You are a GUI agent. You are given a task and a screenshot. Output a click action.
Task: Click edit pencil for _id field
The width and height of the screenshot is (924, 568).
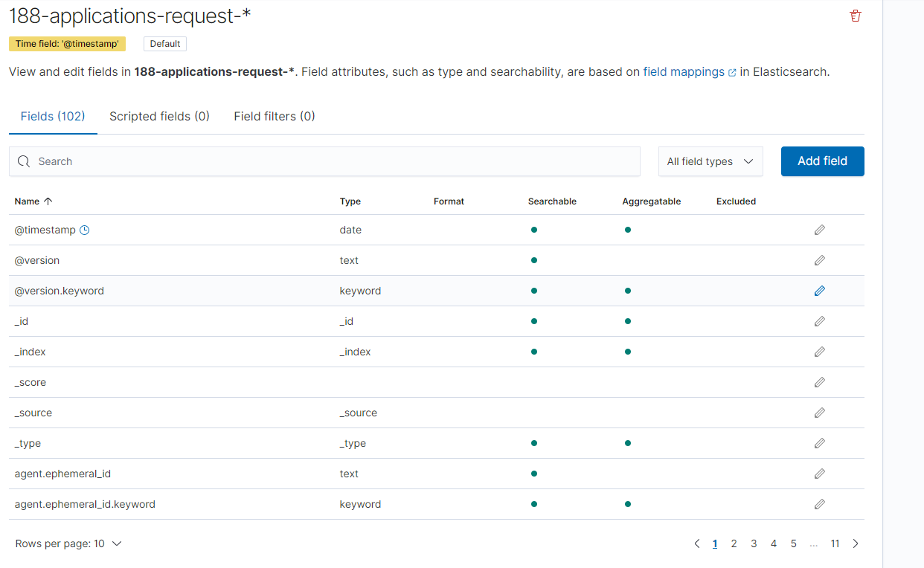[x=819, y=322]
